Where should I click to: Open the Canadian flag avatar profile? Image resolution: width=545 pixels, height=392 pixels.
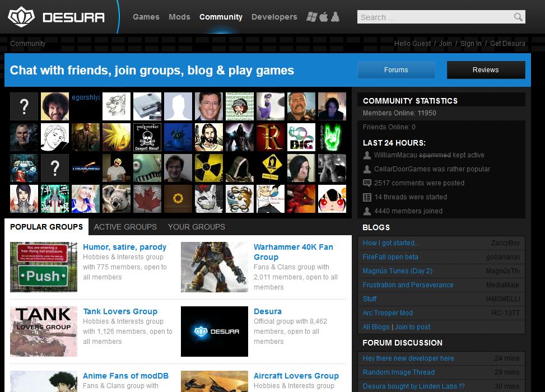tap(147, 199)
